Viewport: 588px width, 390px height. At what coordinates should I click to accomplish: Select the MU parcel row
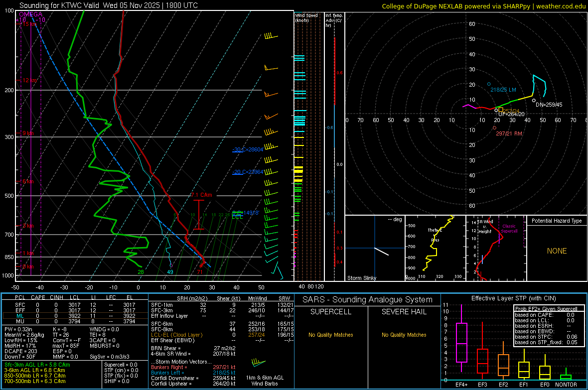75,321
